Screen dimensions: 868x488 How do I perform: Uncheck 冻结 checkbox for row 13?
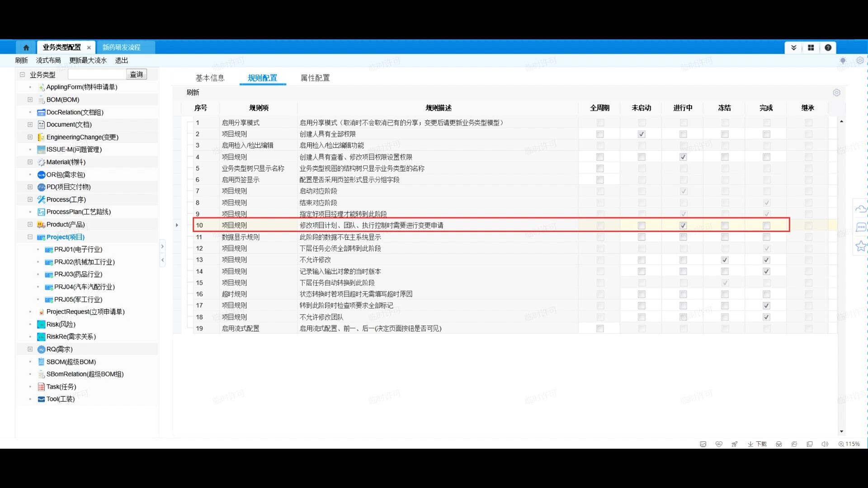pos(725,260)
